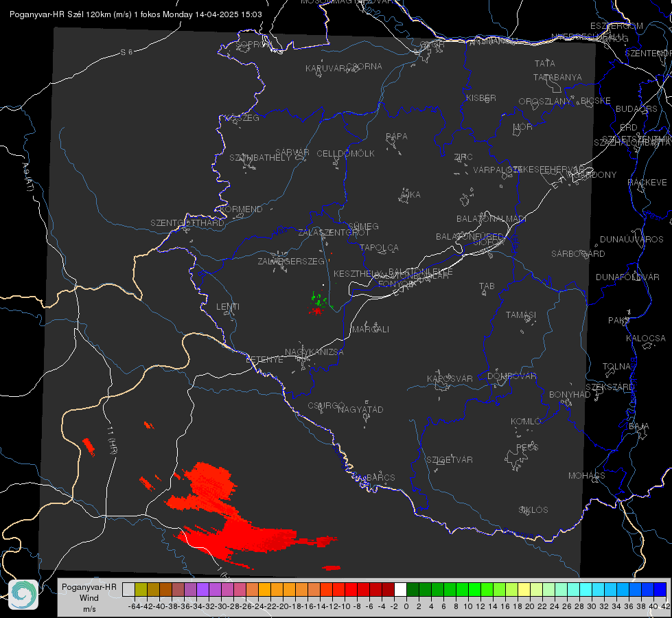Click the SÁRVÁR city label
This screenshot has height=618, width=672.
[292, 152]
